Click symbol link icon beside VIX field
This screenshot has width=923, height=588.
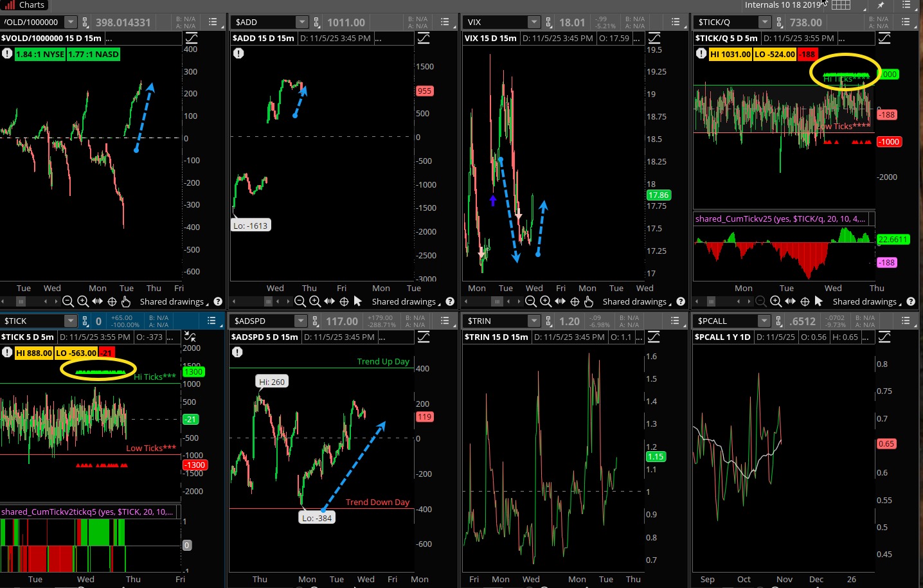click(548, 22)
